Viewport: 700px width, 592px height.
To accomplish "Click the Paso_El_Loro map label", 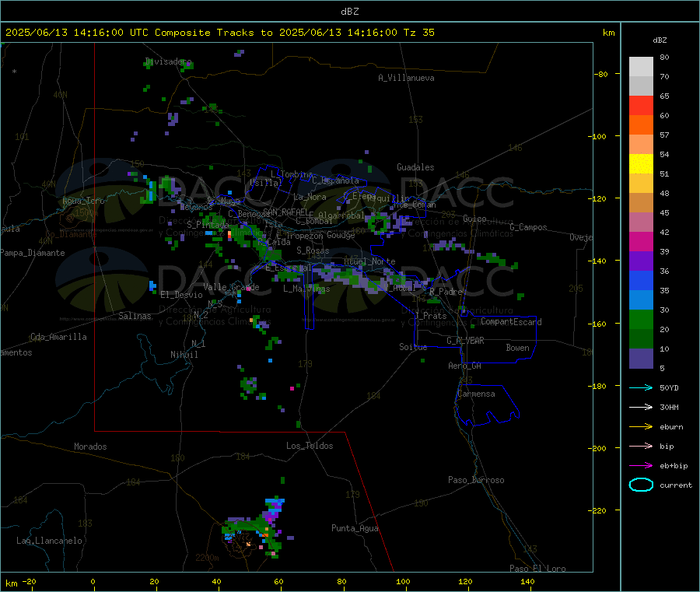I will tap(538, 569).
